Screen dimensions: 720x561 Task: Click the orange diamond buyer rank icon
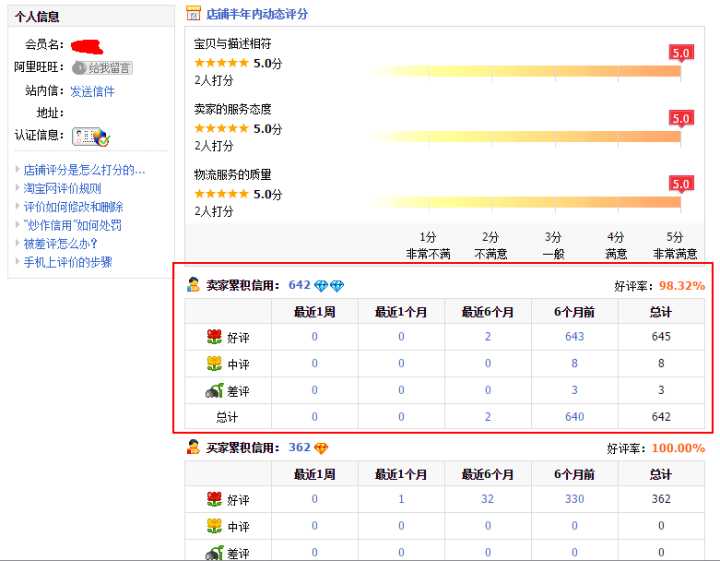pos(321,449)
